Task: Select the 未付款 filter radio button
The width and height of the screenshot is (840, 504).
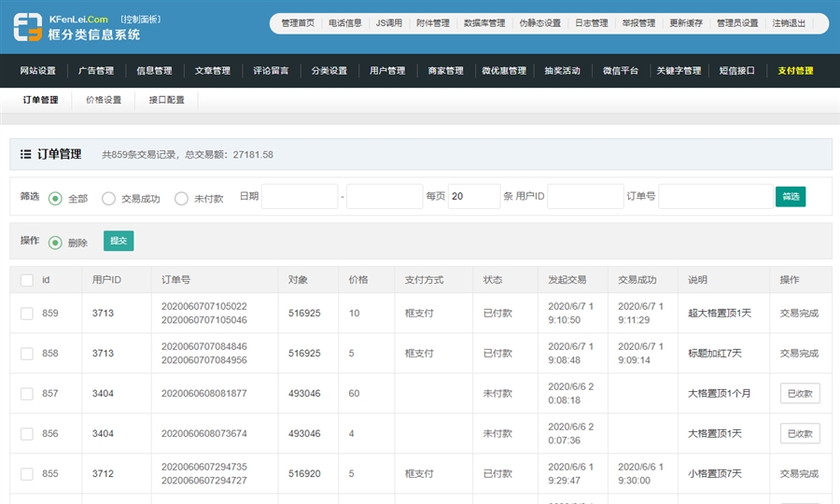Action: click(x=181, y=198)
